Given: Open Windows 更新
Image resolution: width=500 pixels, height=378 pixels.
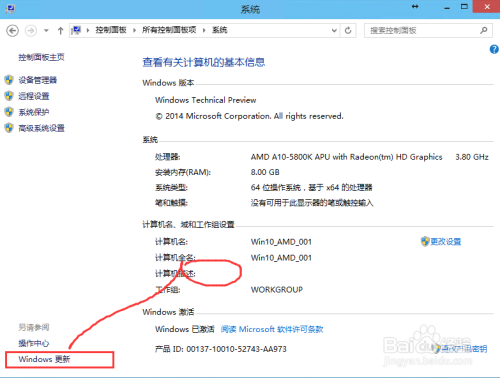Looking at the screenshot, I should tap(44, 359).
